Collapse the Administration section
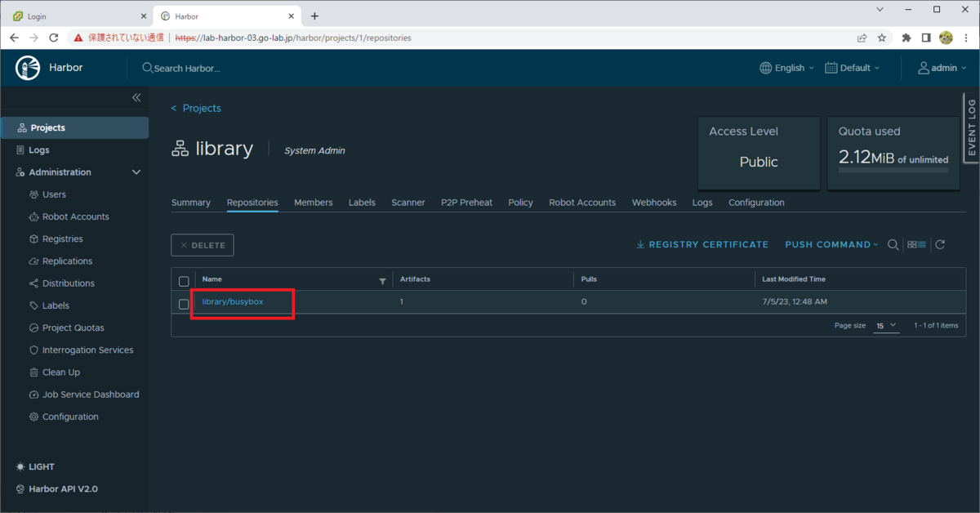 point(136,172)
